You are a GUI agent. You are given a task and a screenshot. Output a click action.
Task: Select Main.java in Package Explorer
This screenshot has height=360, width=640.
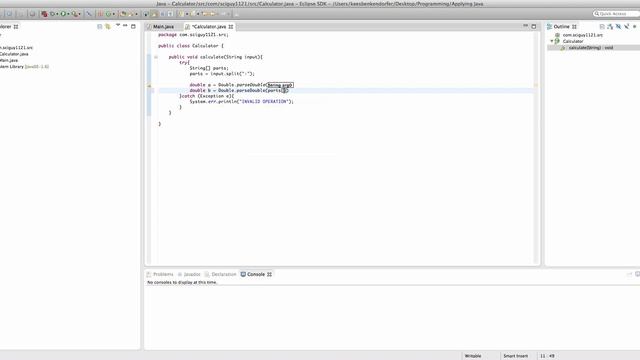[9, 60]
